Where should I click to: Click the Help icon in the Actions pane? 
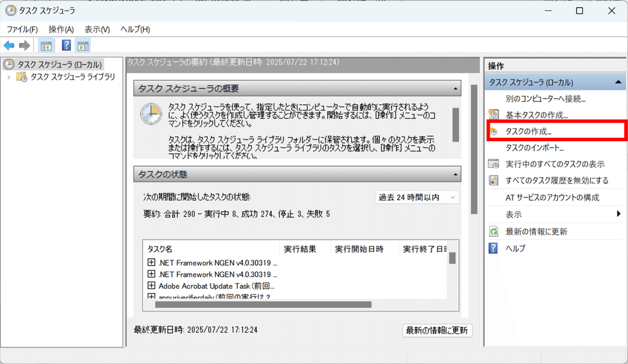492,248
